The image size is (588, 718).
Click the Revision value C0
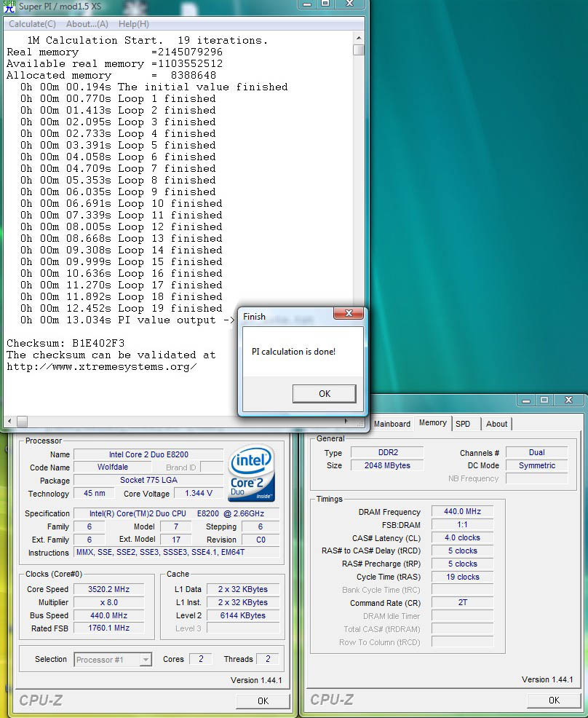261,540
